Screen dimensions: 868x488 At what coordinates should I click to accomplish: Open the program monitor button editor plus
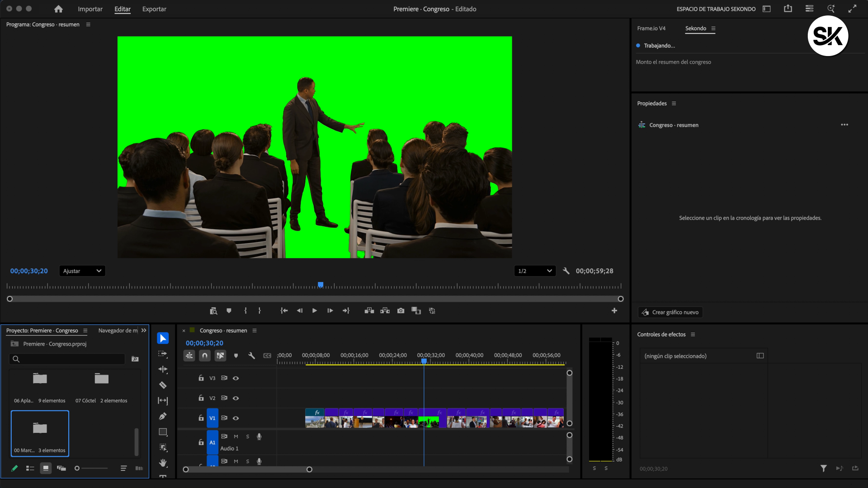[614, 311]
